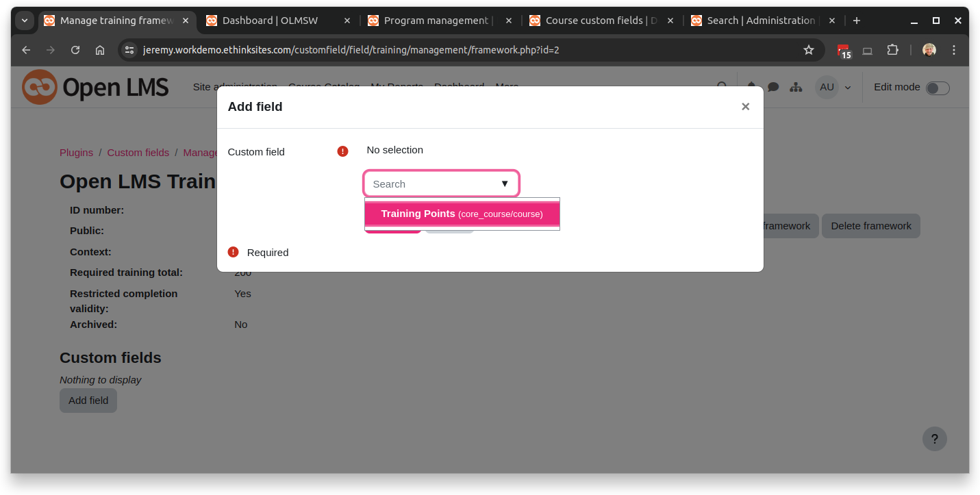Expand the user menu chevron beside AU
Screen dimensions: 980x495
click(848, 88)
